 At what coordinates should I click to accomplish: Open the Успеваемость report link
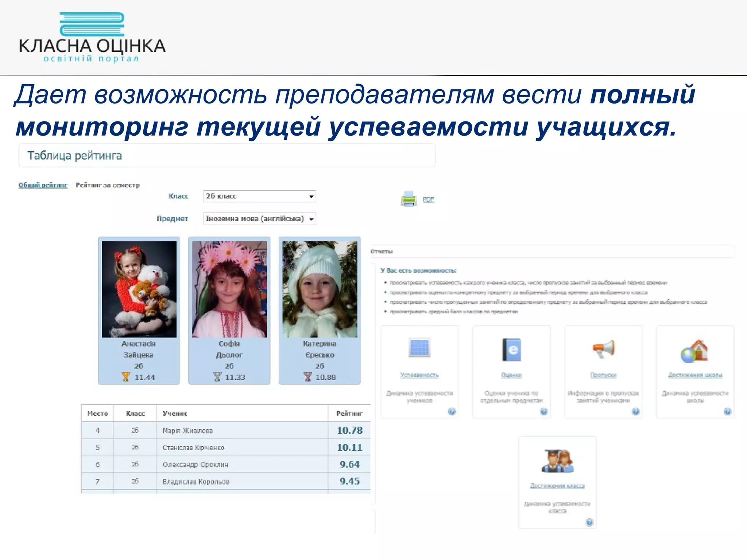tap(419, 375)
